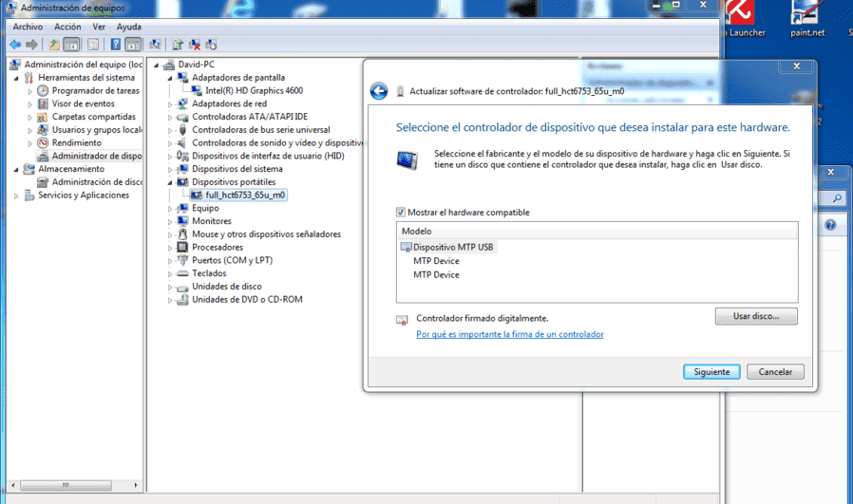
Task: Open the Launcher desktop shortcut
Action: tap(744, 19)
